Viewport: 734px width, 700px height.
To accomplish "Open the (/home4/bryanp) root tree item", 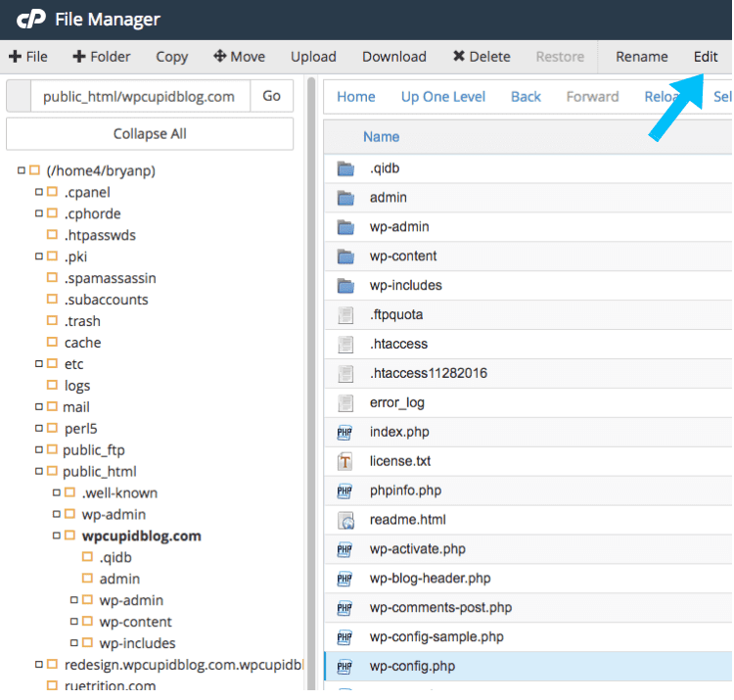I will (101, 170).
